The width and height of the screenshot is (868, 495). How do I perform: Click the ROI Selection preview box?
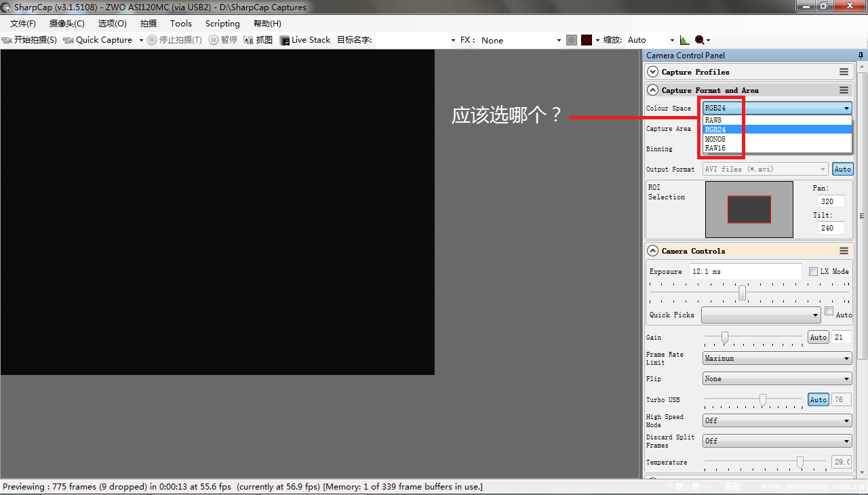pyautogui.click(x=749, y=210)
